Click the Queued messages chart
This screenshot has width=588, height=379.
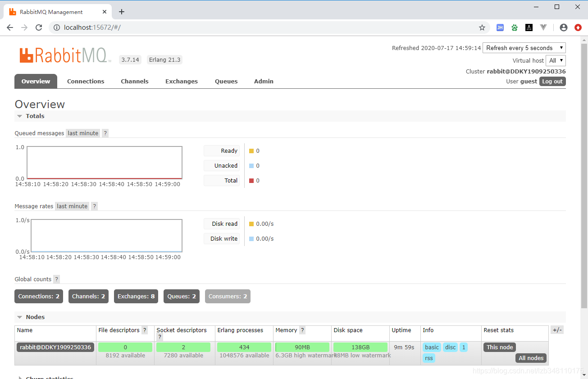click(105, 163)
